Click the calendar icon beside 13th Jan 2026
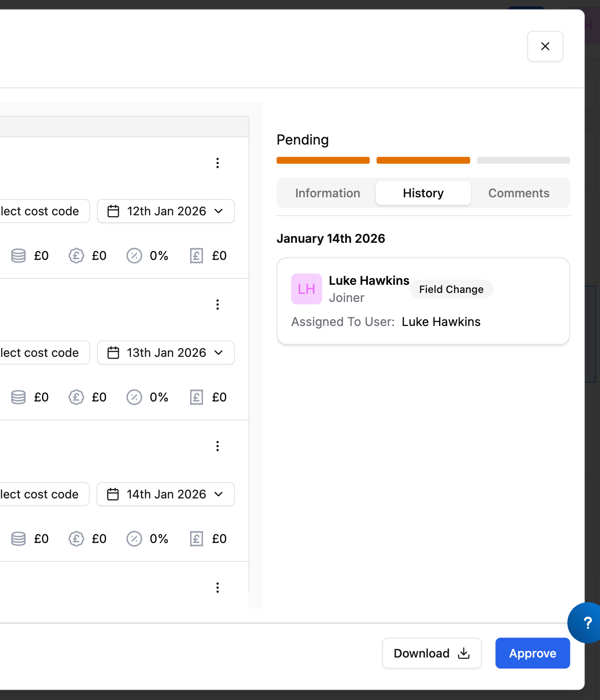Screen dimensions: 600x700 (113, 353)
